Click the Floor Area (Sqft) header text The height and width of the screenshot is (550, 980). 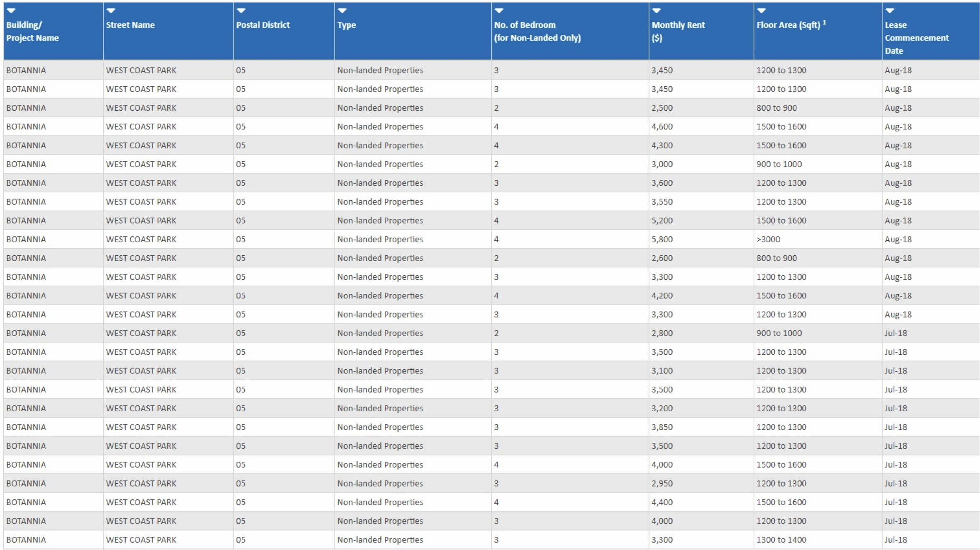(x=791, y=24)
